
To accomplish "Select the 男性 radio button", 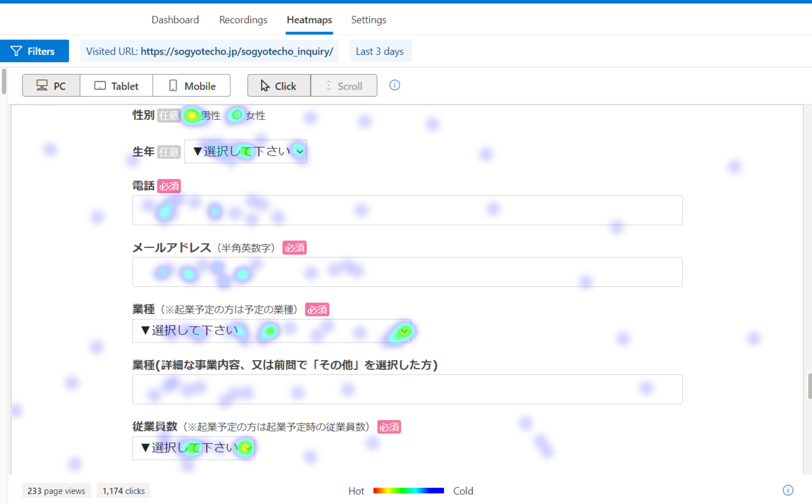I will click(x=193, y=115).
